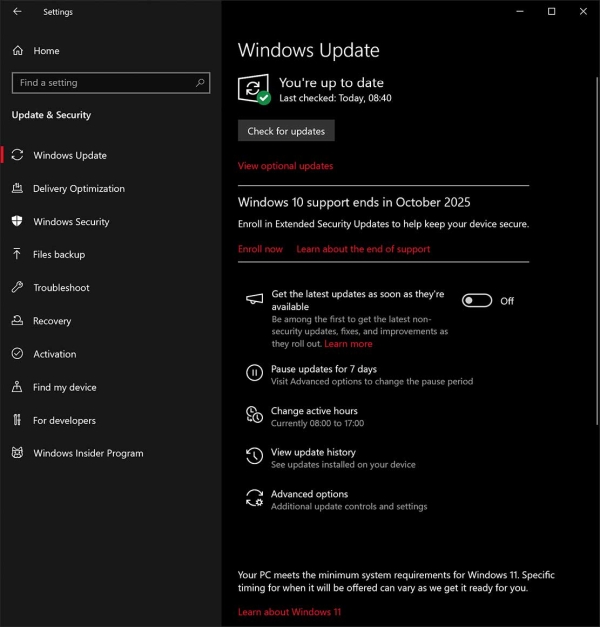Click "Currently 08:00 to 17:00" text
This screenshot has width=600, height=627.
318,423
